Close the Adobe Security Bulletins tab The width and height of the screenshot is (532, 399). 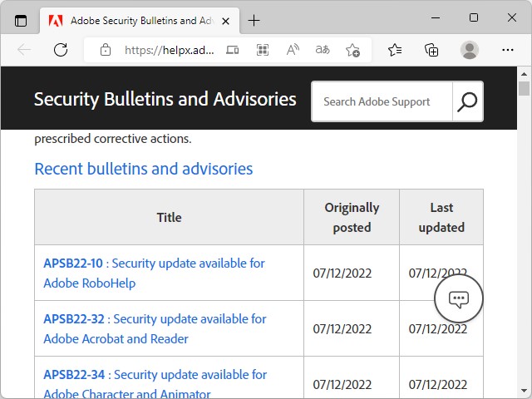coord(226,20)
